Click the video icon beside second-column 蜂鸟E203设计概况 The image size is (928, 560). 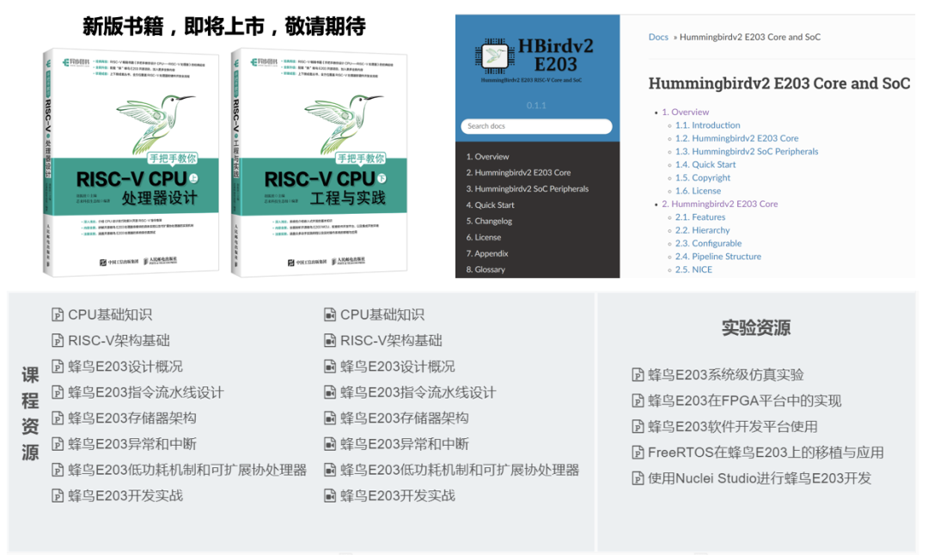point(330,367)
